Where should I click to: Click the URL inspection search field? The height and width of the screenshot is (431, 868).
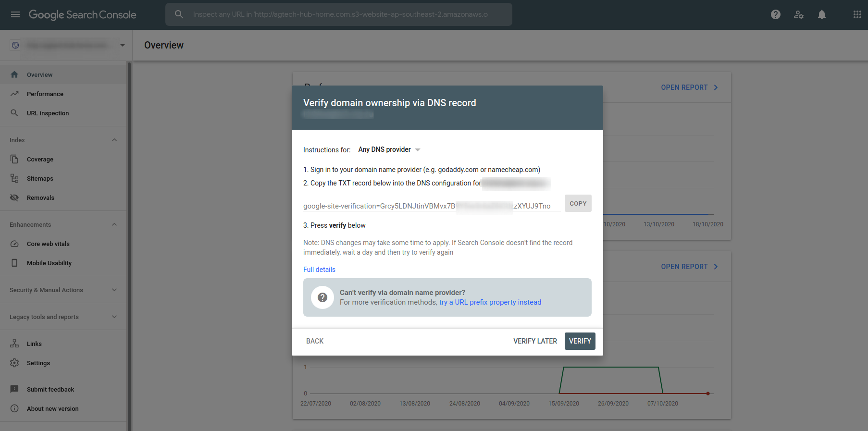[x=339, y=14]
